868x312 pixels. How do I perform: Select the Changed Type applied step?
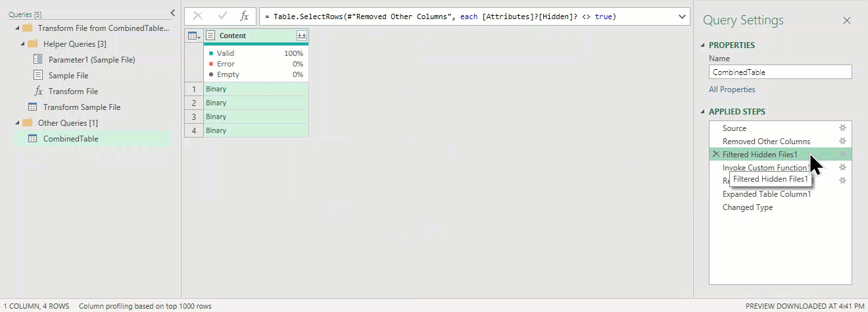[748, 207]
